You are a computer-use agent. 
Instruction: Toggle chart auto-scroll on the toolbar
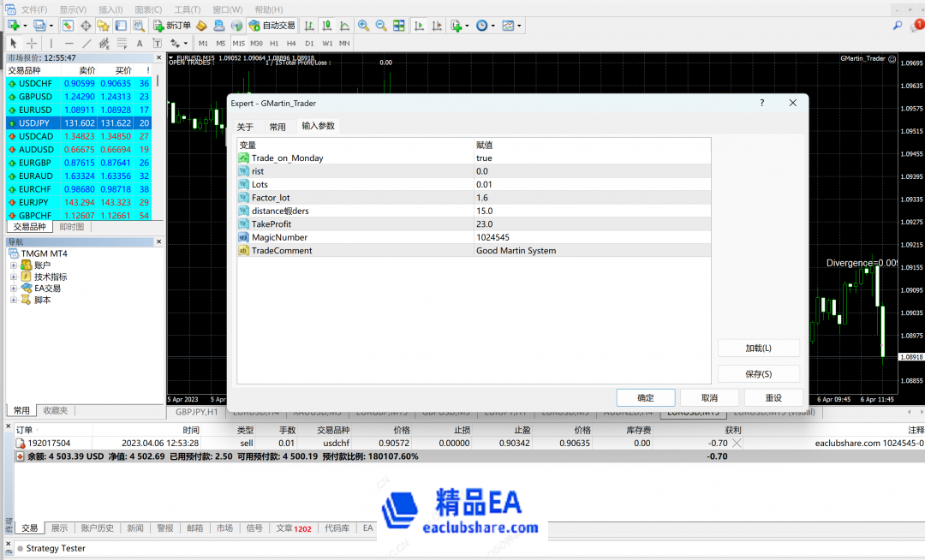pos(419,26)
